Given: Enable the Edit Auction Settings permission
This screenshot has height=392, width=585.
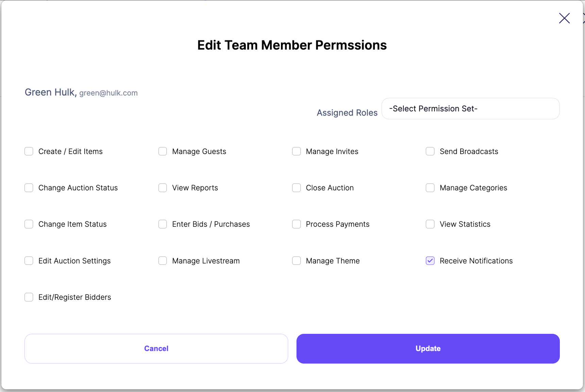Looking at the screenshot, I should (x=29, y=261).
